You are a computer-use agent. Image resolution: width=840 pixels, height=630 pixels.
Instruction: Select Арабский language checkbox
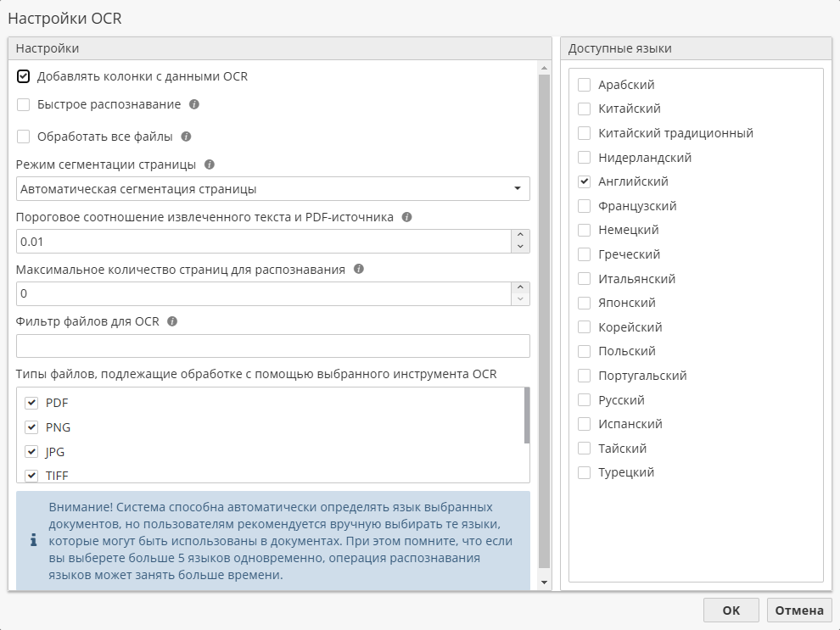coord(584,85)
